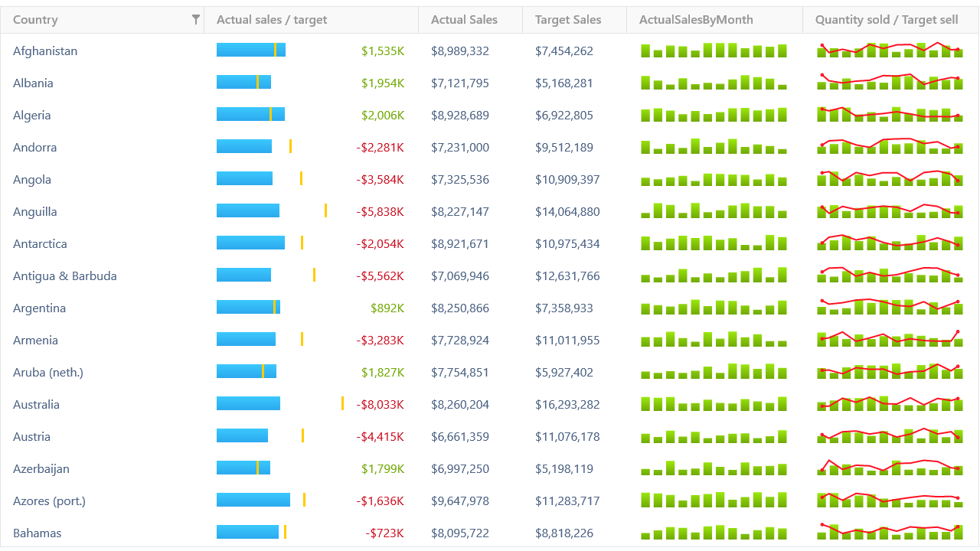Click the Actual sales / target header
The image size is (980, 551).
[272, 20]
